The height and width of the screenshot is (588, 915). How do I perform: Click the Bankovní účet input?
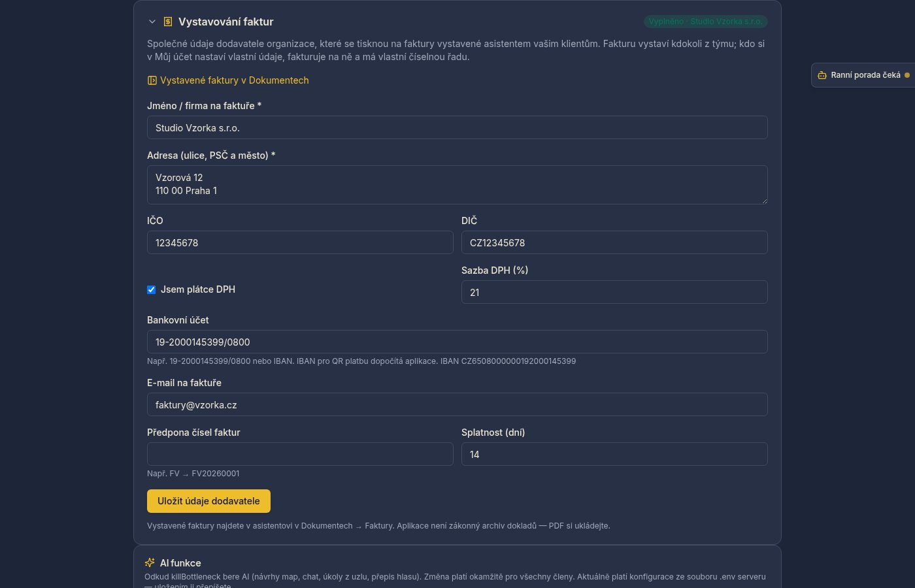[x=457, y=342]
